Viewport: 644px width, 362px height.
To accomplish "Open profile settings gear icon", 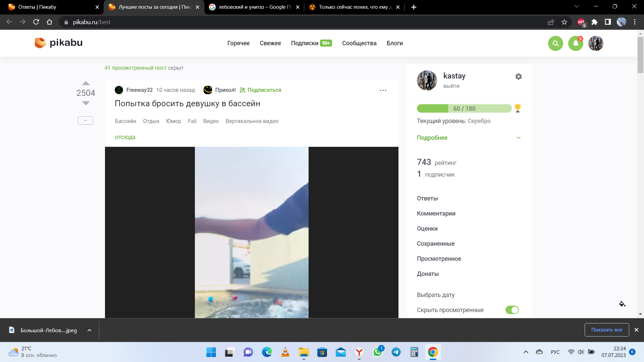I will (519, 76).
